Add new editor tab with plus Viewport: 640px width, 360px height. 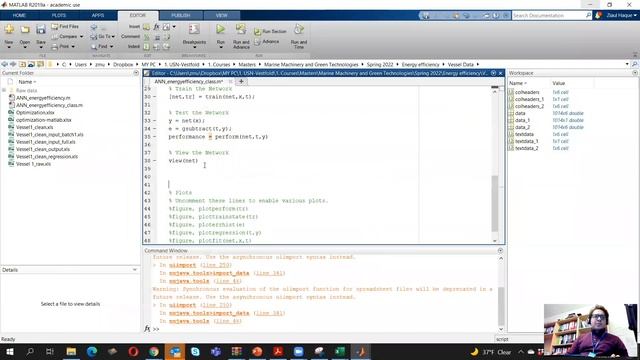click(241, 82)
